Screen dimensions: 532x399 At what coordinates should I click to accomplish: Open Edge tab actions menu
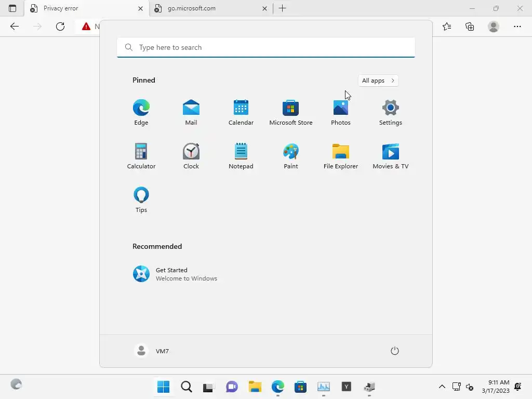12,8
